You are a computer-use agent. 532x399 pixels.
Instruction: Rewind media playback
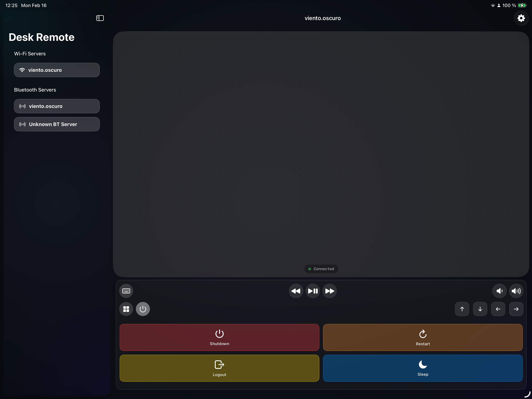[x=296, y=291]
